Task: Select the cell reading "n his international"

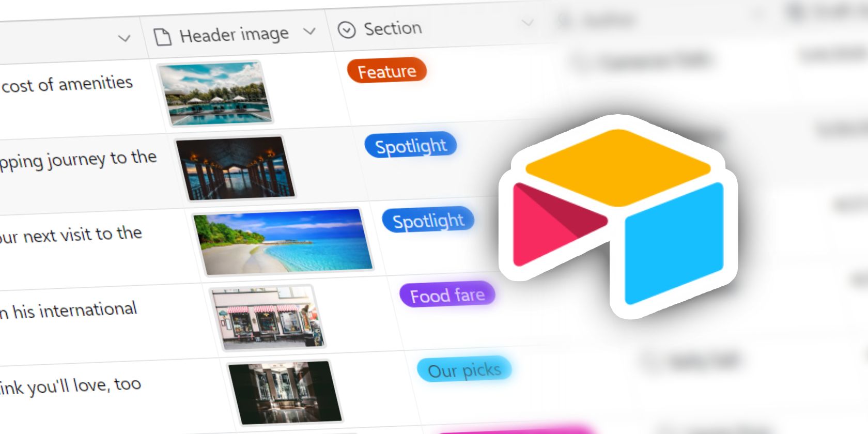Action: pos(68,311)
